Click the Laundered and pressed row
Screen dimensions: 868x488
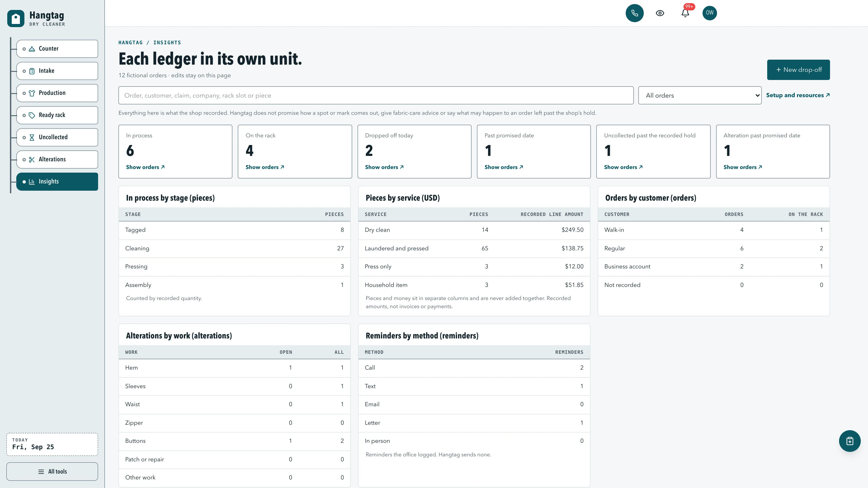pos(474,249)
